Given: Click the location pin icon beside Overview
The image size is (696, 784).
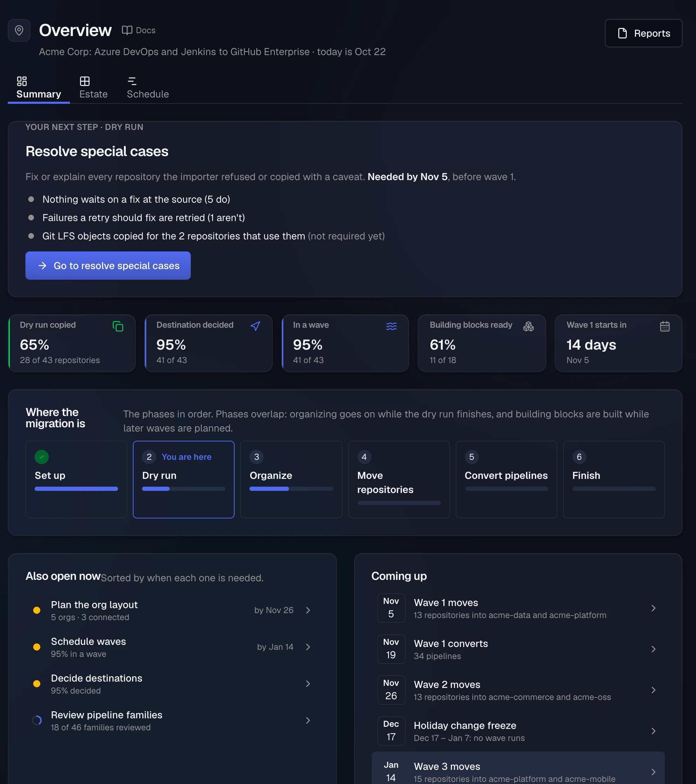Looking at the screenshot, I should click(19, 30).
